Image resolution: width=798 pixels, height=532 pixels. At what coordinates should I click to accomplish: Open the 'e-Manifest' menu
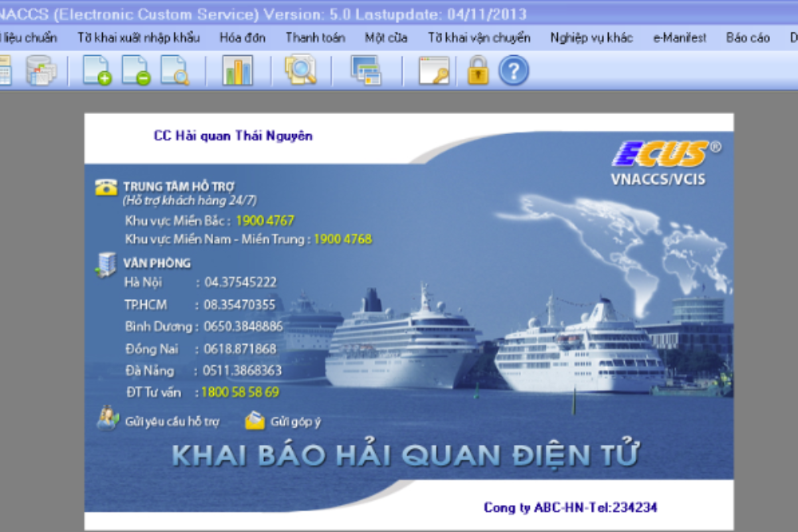[x=679, y=37]
